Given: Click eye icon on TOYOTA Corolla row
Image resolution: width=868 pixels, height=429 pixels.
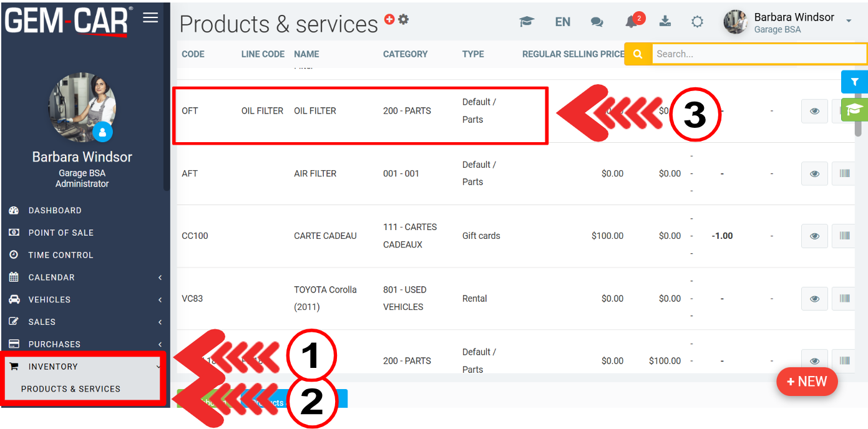Looking at the screenshot, I should 814,299.
